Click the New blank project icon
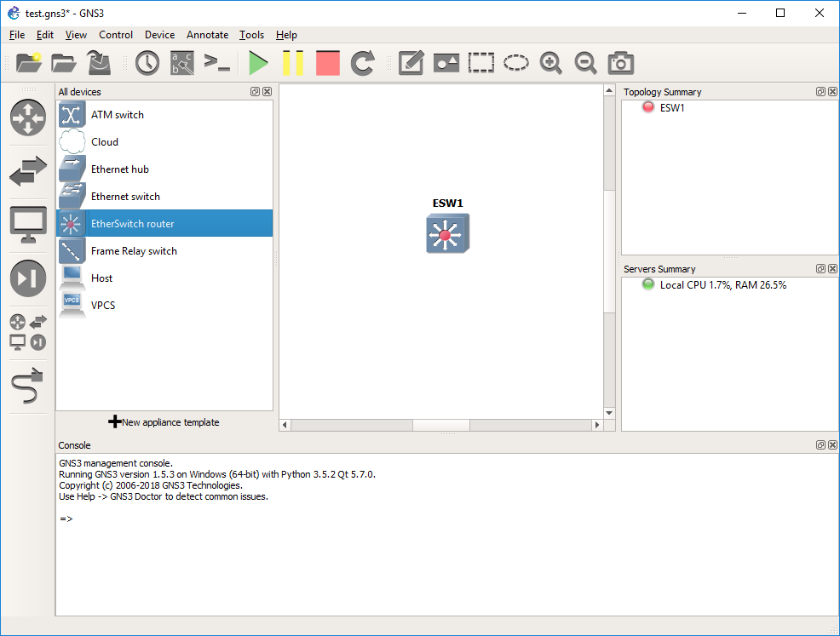Viewport: 840px width, 636px height. coord(29,63)
